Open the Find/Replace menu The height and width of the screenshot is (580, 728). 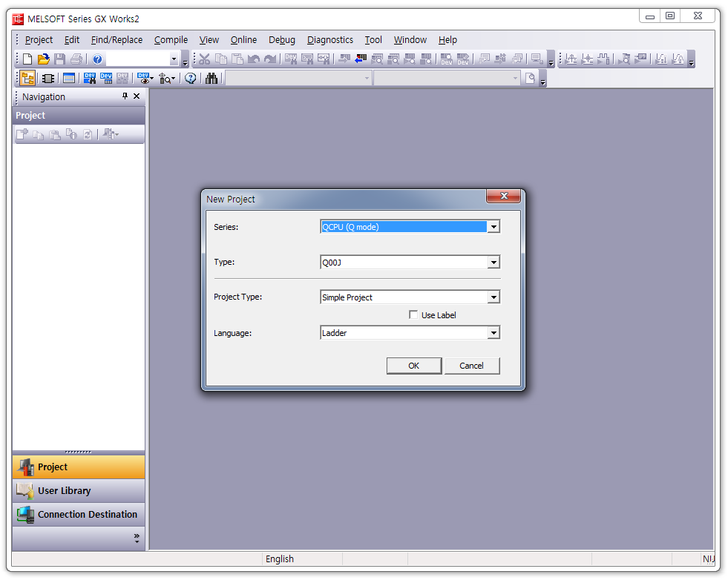117,40
